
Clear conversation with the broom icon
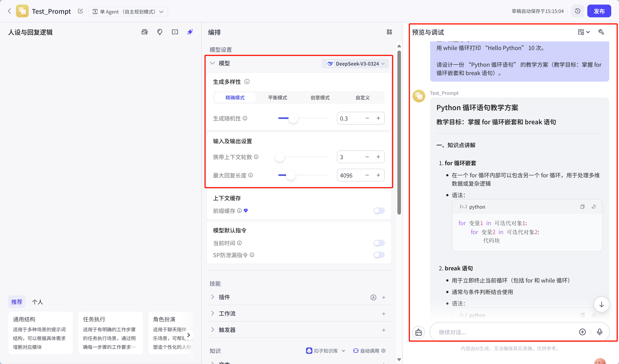pos(418,332)
